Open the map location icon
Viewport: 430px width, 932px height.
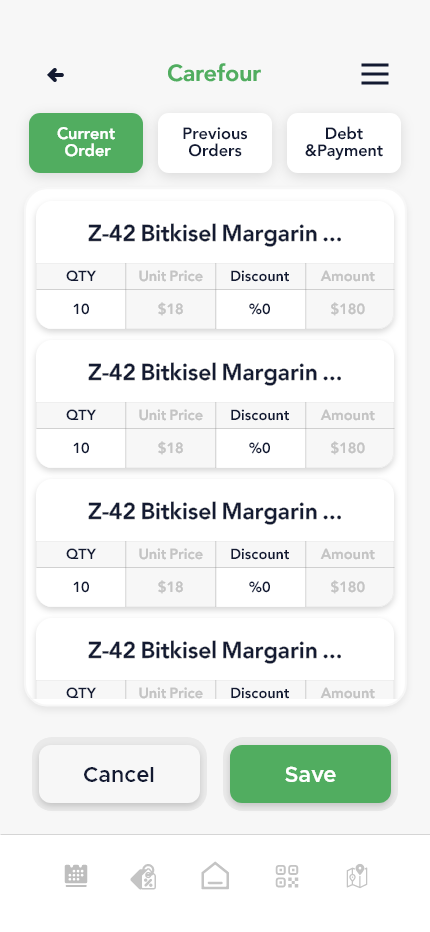pos(357,876)
